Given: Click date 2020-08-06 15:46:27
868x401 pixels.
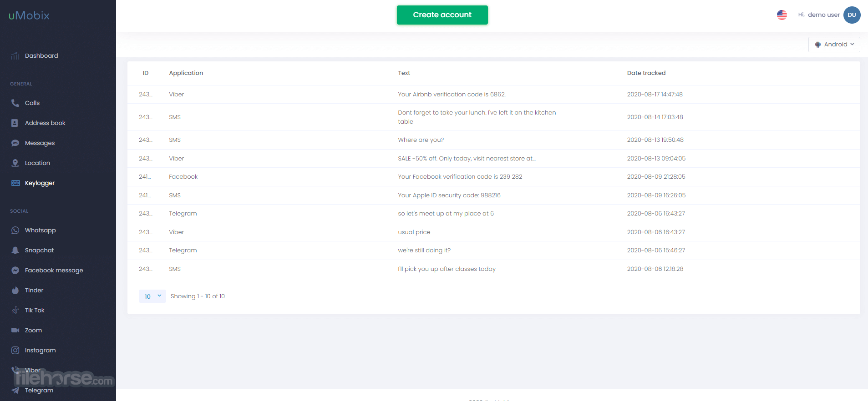Looking at the screenshot, I should click(656, 251).
